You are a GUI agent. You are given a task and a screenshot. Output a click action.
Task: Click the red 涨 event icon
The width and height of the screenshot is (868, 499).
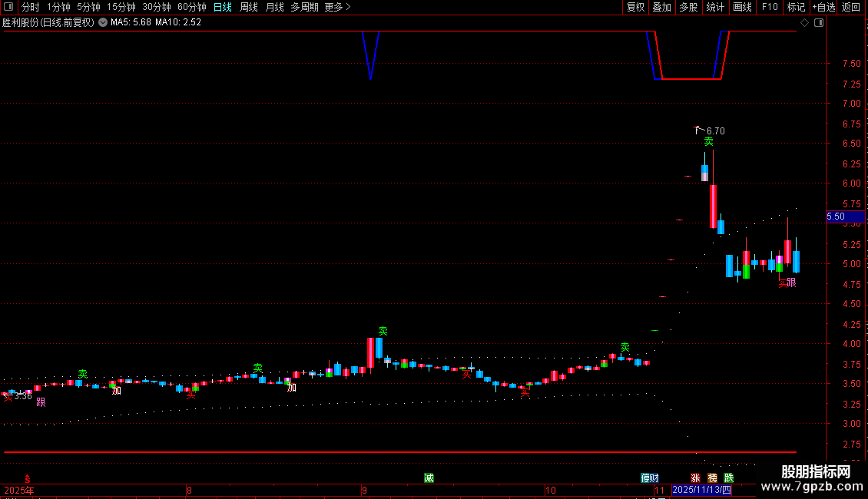click(695, 478)
